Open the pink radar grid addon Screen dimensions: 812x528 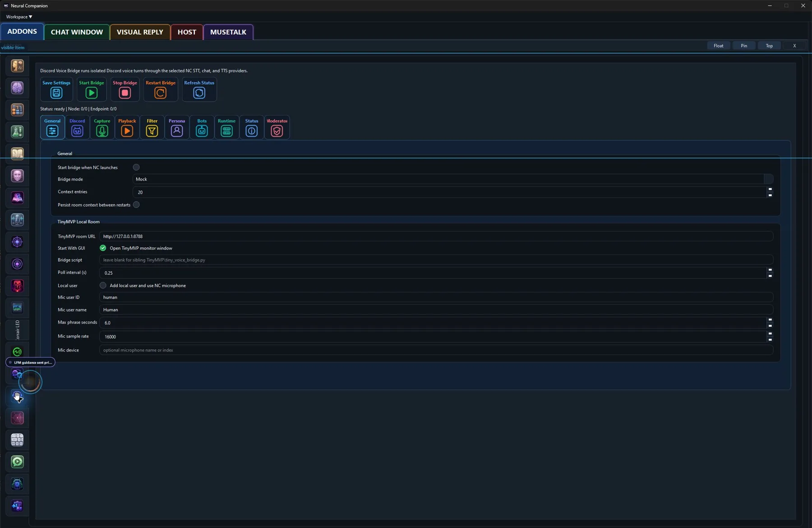coord(17,418)
